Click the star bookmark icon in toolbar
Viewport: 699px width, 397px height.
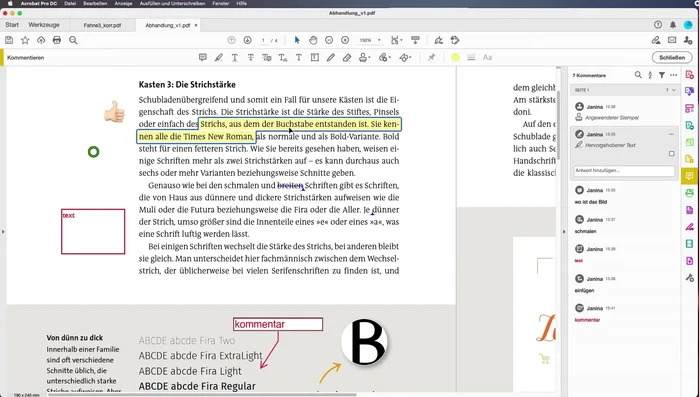25,40
